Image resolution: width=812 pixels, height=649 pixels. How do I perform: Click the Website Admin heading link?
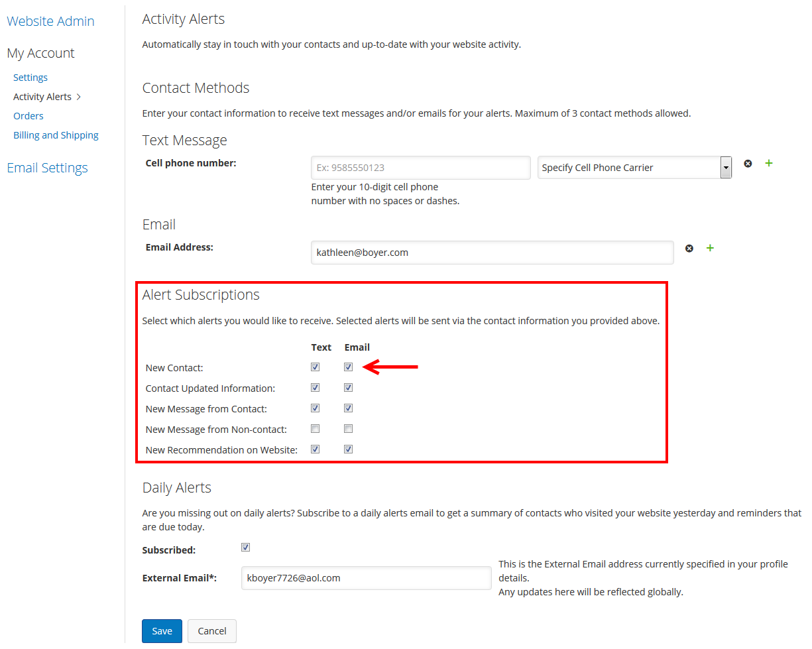[50, 21]
